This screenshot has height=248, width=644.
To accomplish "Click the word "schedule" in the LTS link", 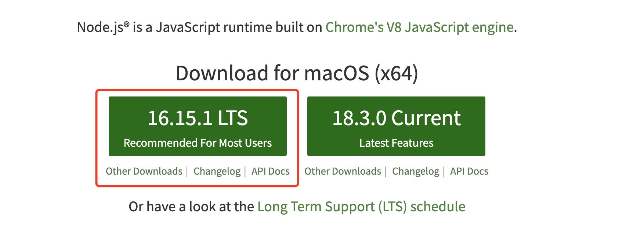I will 438,207.
